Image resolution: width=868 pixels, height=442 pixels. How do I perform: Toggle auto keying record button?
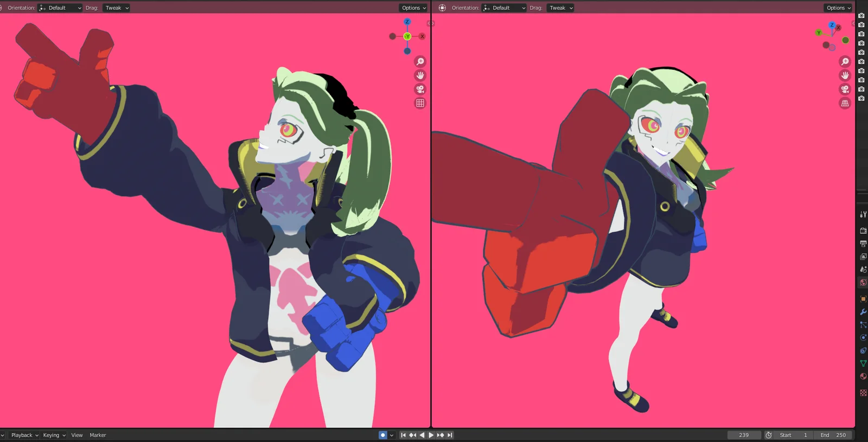click(382, 435)
